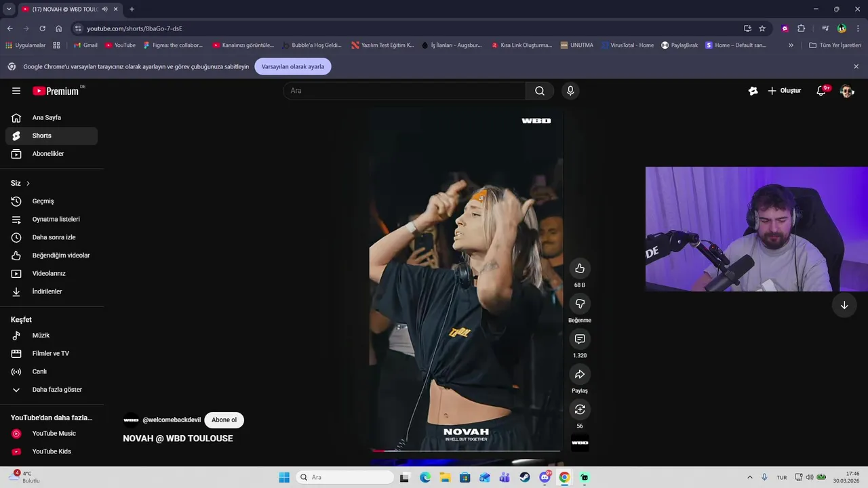The width and height of the screenshot is (868, 488).
Task: Click the YouTube search magnifier button
Action: pos(540,91)
